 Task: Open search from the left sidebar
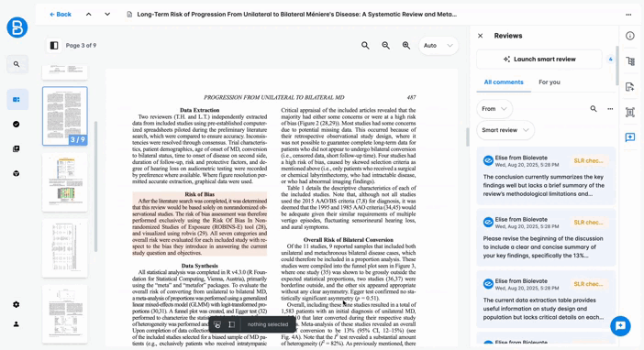[x=17, y=64]
